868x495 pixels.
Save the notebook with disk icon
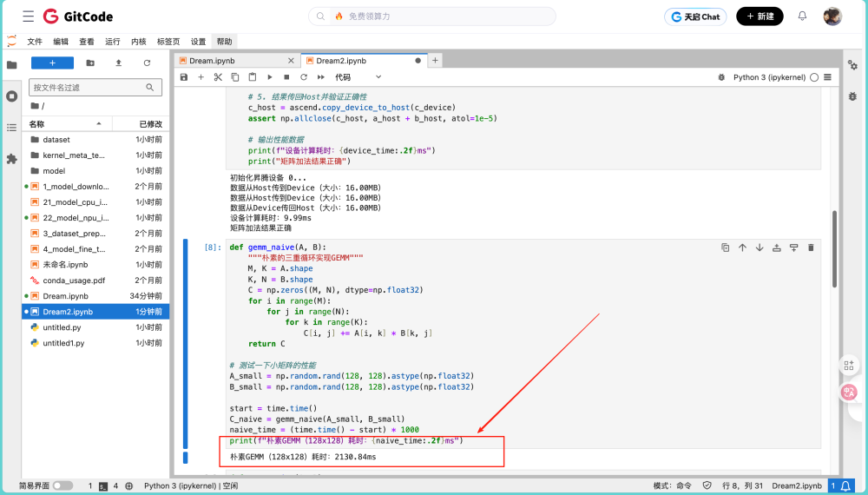coord(184,77)
